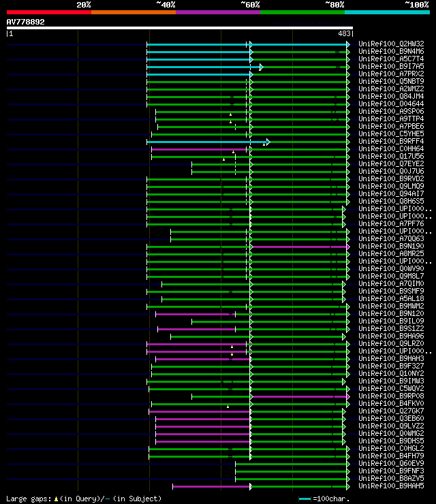Screen dimensions: 436x504
Task: Select the UniRef100_Q8H6S5 label
Action: (x=391, y=201)
